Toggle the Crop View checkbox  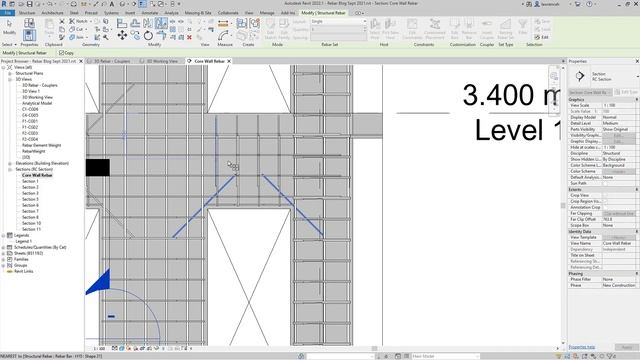(x=606, y=195)
